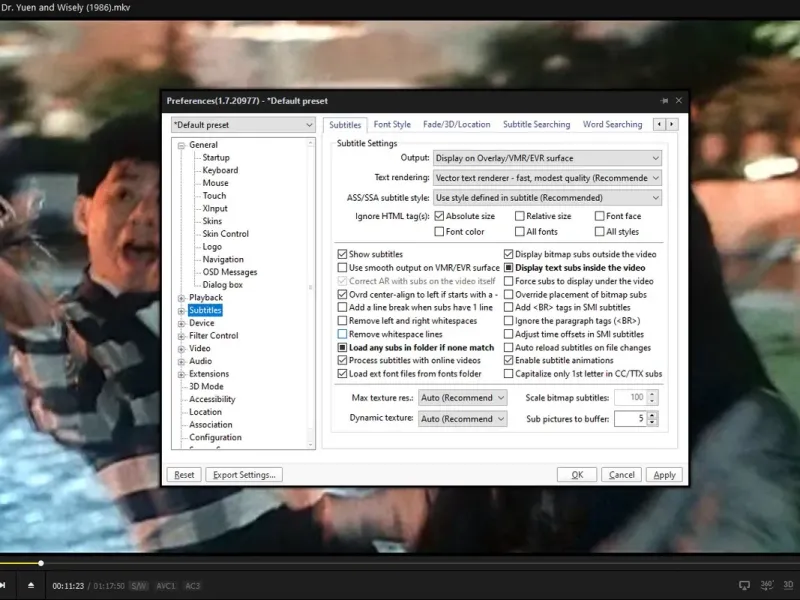800x600 pixels.
Task: Switch to the Font Style tab
Action: pos(392,124)
